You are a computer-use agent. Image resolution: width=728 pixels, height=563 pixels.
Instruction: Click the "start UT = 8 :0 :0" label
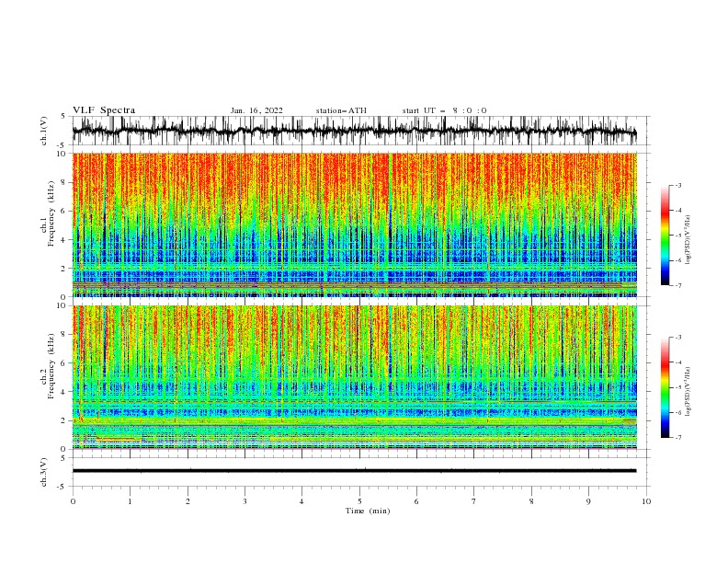(444, 110)
